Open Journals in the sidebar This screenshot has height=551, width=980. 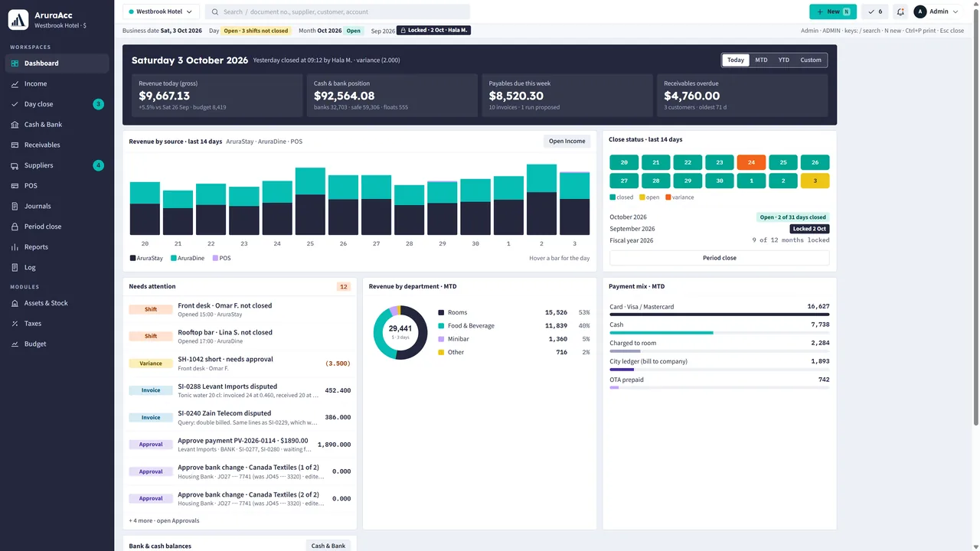57,206
